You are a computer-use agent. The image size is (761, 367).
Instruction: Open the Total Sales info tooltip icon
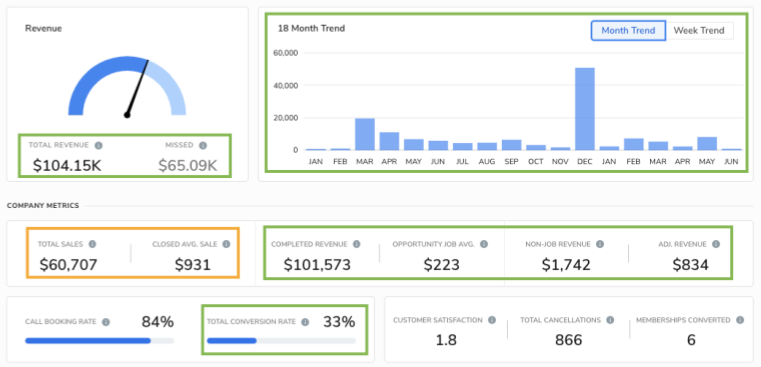(92, 244)
